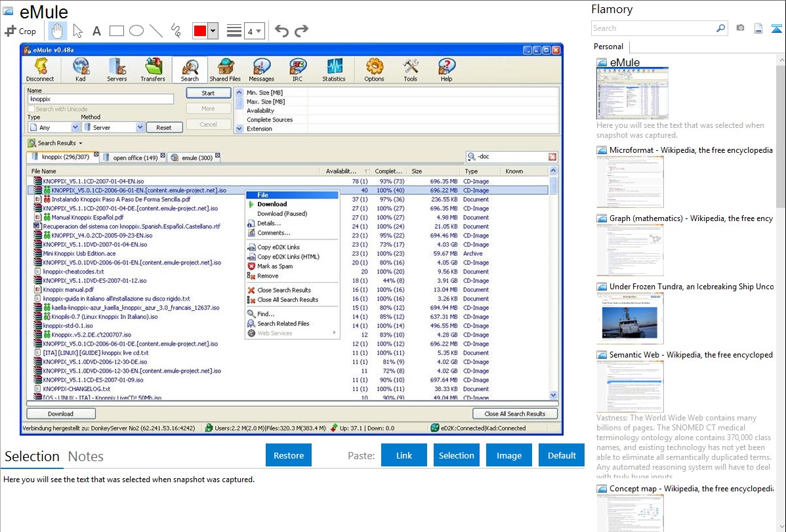The width and height of the screenshot is (786, 532).
Task: Select the Crop tool
Action: pos(20,31)
